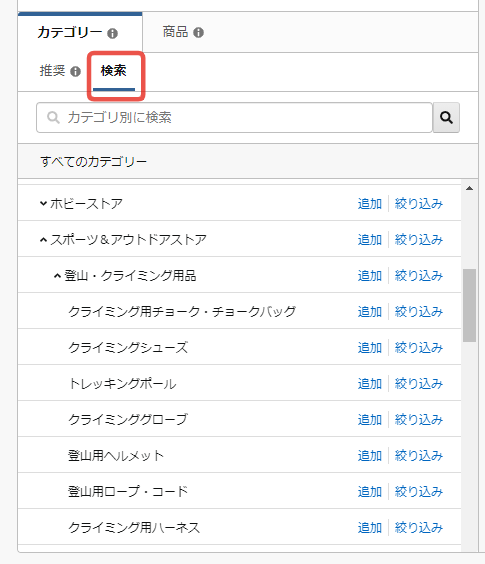Click the info icon next to カテゴリー

(112, 33)
